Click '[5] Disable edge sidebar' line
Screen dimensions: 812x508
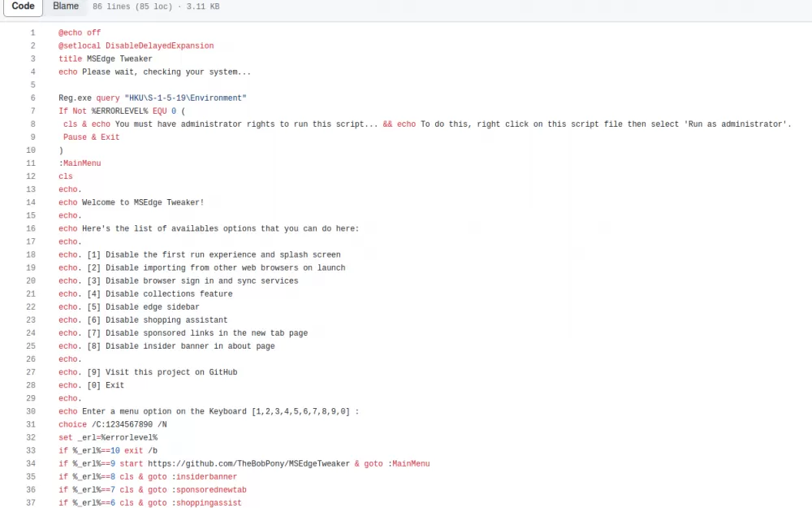point(129,307)
